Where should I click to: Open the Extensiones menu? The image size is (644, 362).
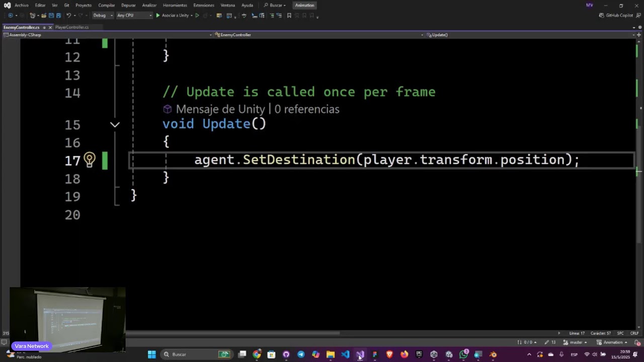point(204,5)
